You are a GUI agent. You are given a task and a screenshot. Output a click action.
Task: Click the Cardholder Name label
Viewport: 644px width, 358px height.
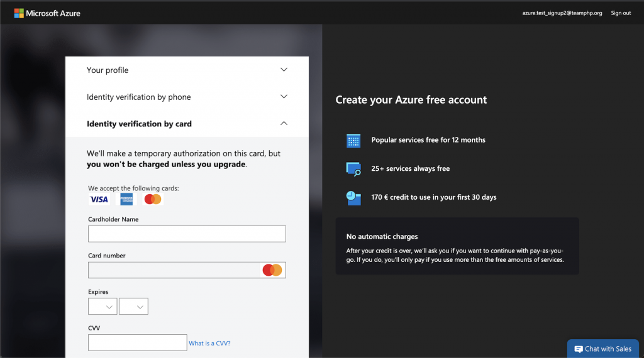pos(113,219)
